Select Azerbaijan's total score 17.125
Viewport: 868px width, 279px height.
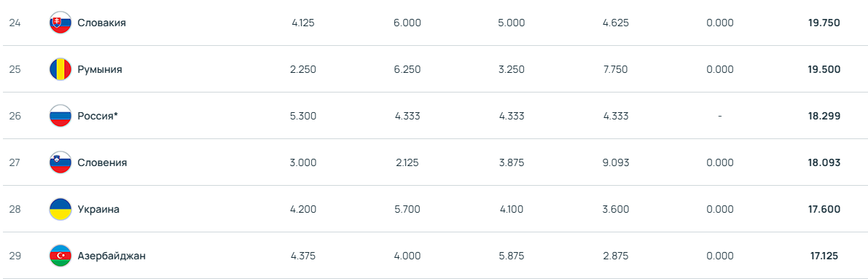[824, 256]
